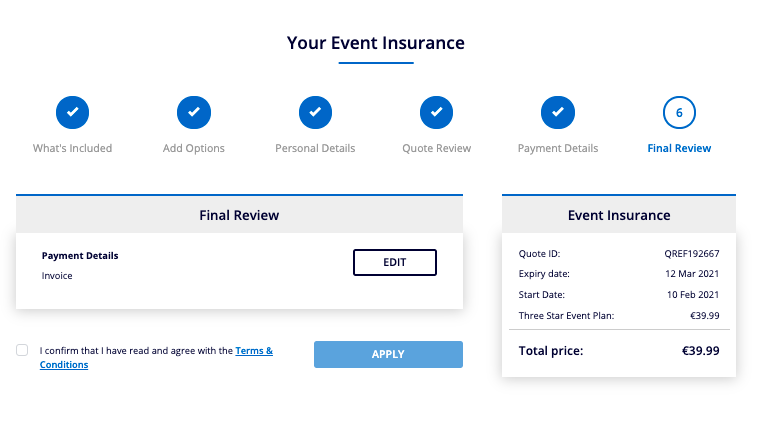Select the Payment Details step label
The height and width of the screenshot is (426, 772).
pos(558,148)
